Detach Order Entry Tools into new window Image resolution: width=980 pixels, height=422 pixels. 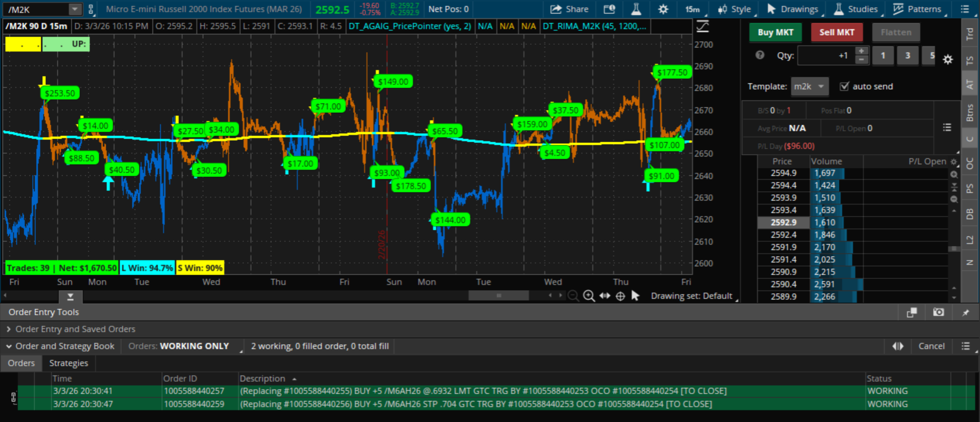click(911, 312)
